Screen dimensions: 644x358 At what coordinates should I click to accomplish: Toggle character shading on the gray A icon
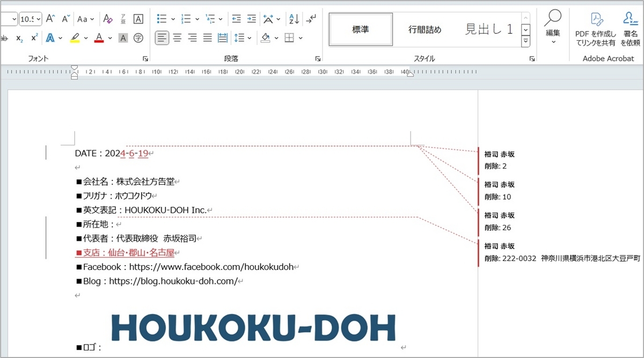pyautogui.click(x=123, y=38)
